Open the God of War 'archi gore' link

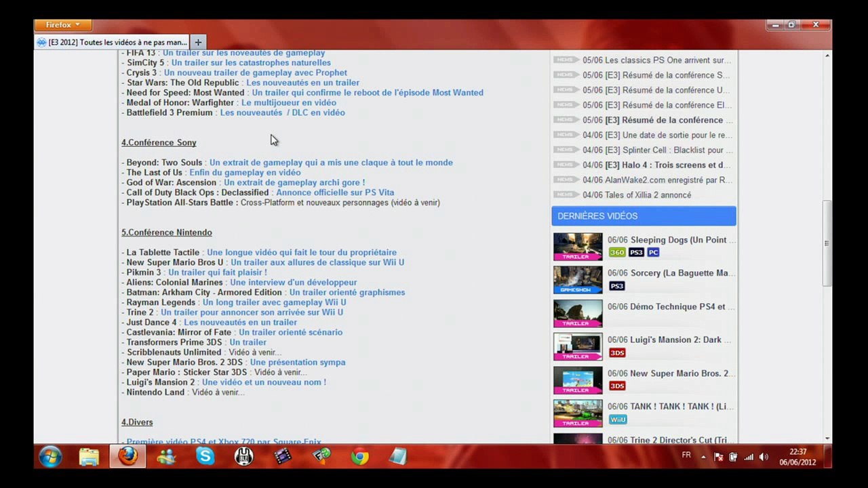pos(294,182)
